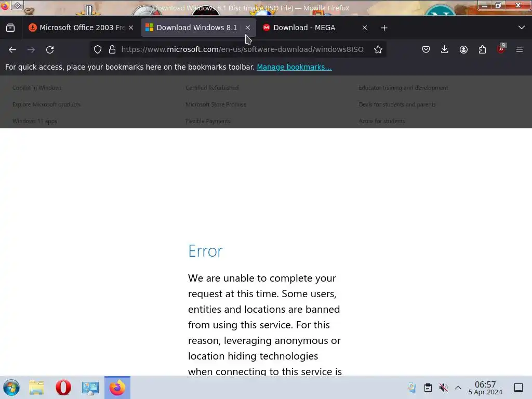This screenshot has height=399, width=532.
Task: Open Flexible Payments link
Action: click(x=208, y=121)
